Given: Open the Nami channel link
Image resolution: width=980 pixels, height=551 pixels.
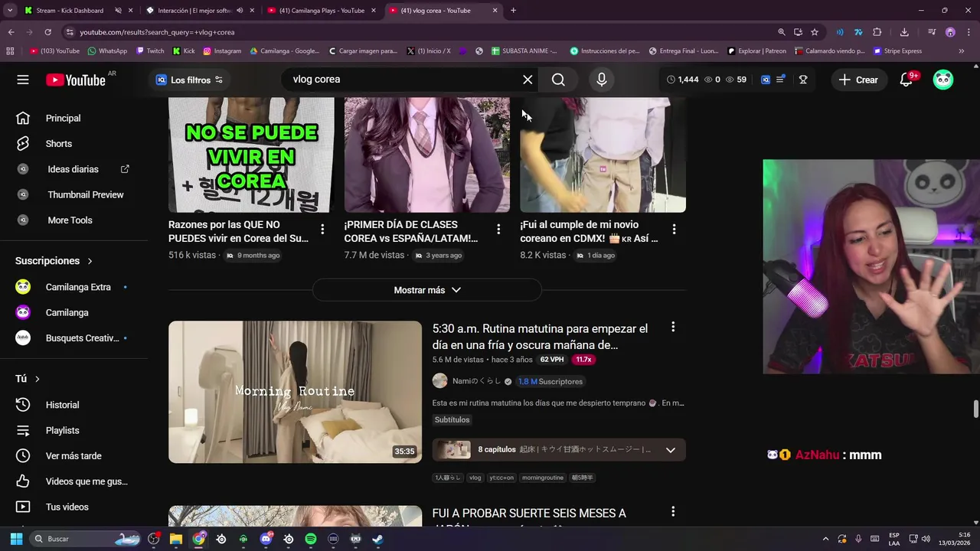Looking at the screenshot, I should 476,381.
